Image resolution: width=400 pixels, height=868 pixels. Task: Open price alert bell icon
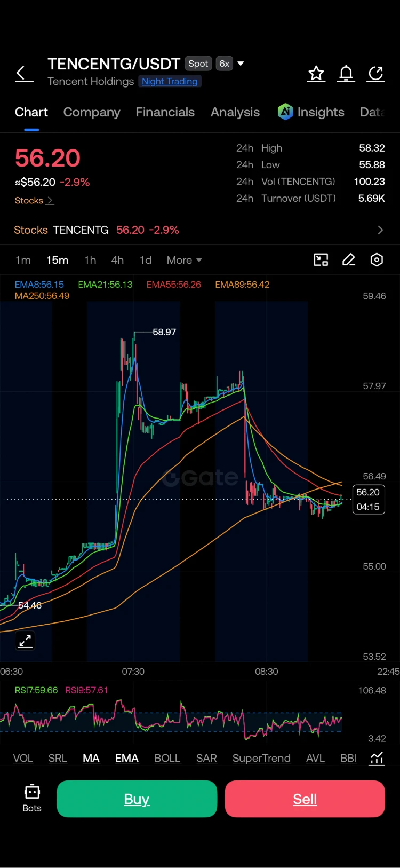tap(346, 74)
